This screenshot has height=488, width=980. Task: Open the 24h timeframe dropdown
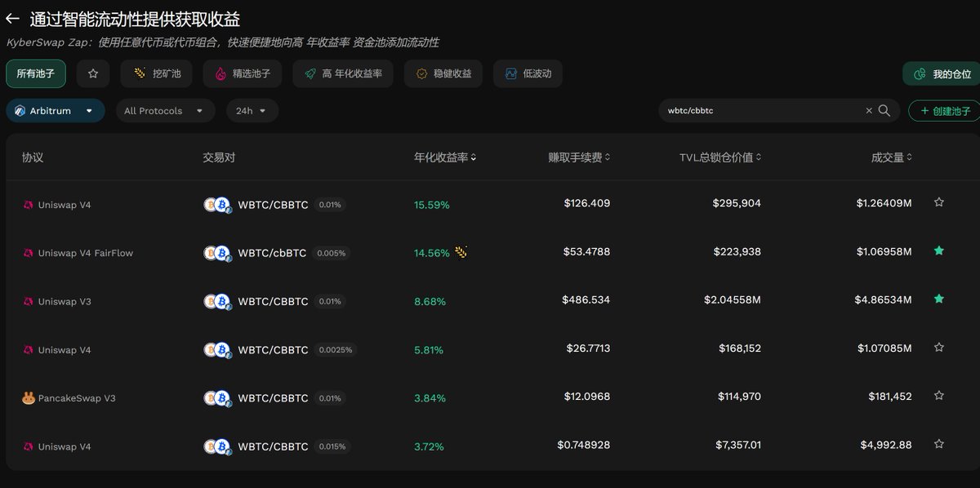(252, 110)
